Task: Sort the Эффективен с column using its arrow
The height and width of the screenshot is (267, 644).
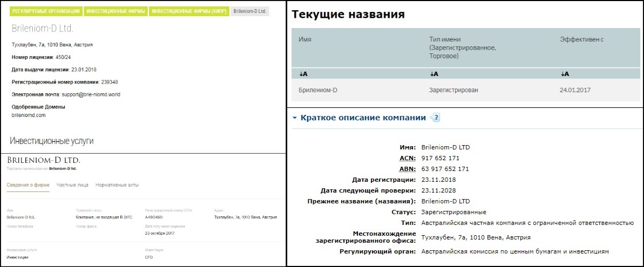Action: 564,74
